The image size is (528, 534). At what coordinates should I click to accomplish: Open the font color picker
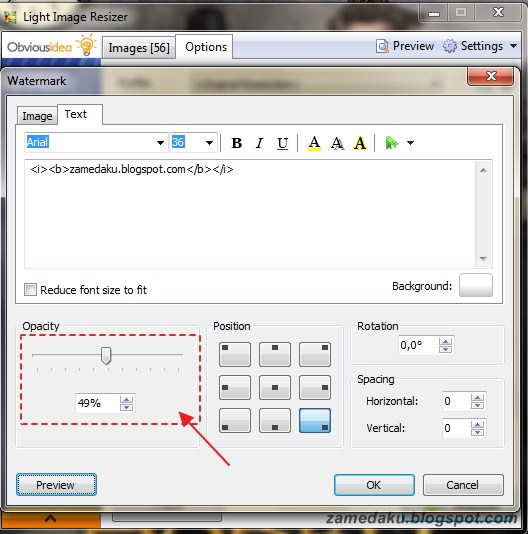point(314,143)
